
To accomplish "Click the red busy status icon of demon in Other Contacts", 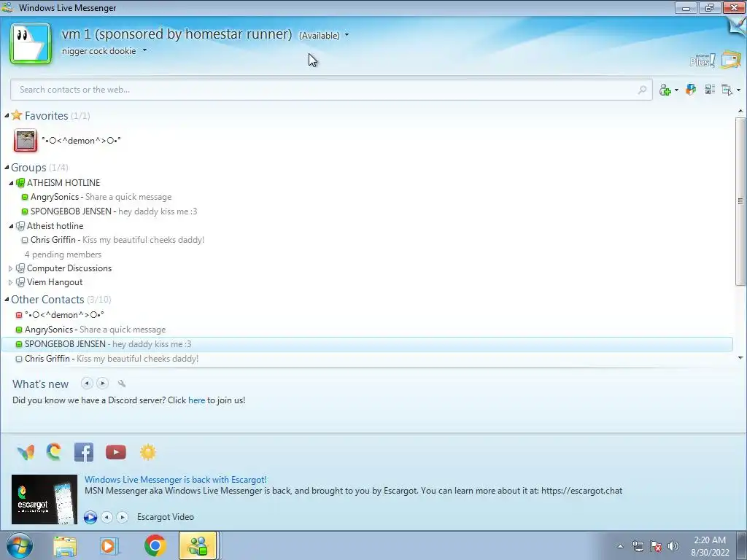I will tap(18, 315).
